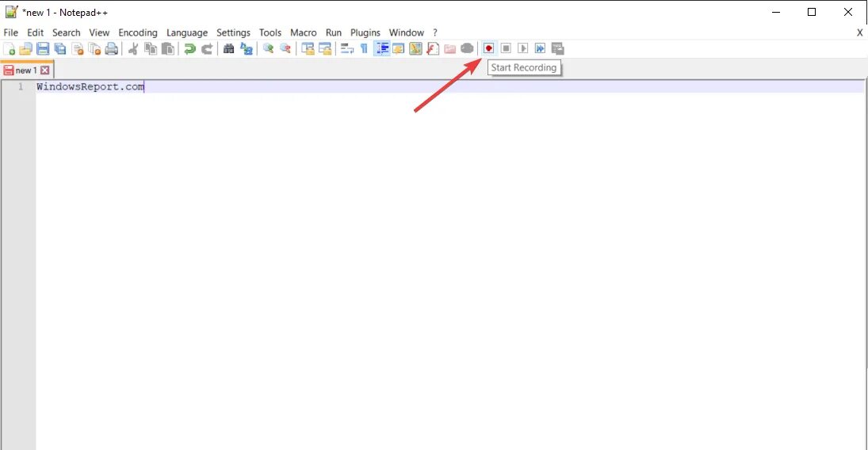Image resolution: width=868 pixels, height=450 pixels.
Task: Open the Macro menu
Action: [304, 32]
